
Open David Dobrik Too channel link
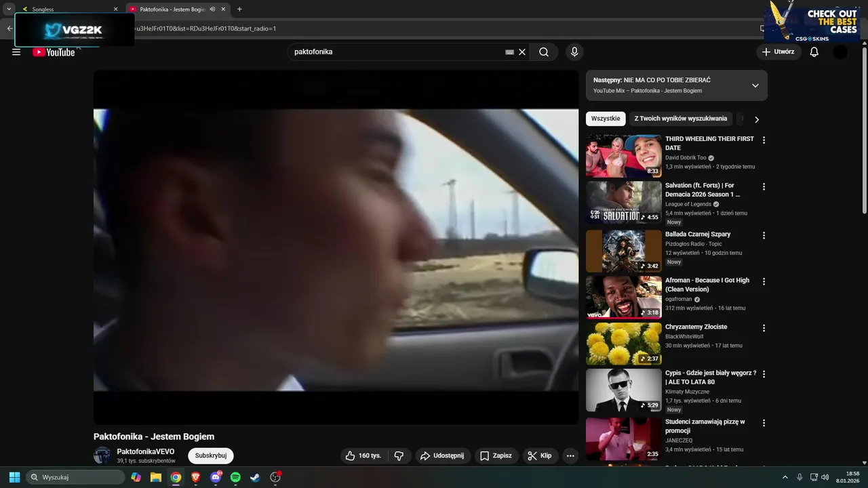point(686,158)
